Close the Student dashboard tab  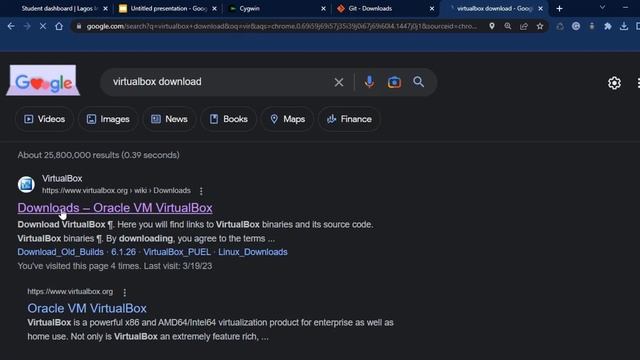point(105,9)
